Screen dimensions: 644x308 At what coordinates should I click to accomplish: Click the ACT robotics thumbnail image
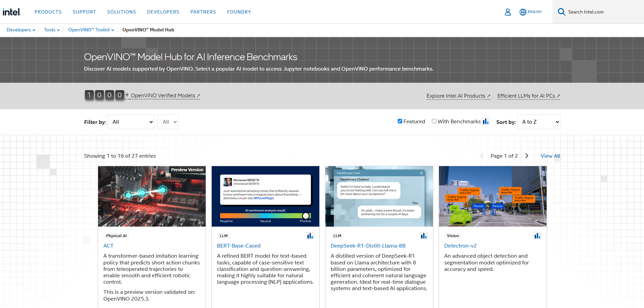(152, 196)
